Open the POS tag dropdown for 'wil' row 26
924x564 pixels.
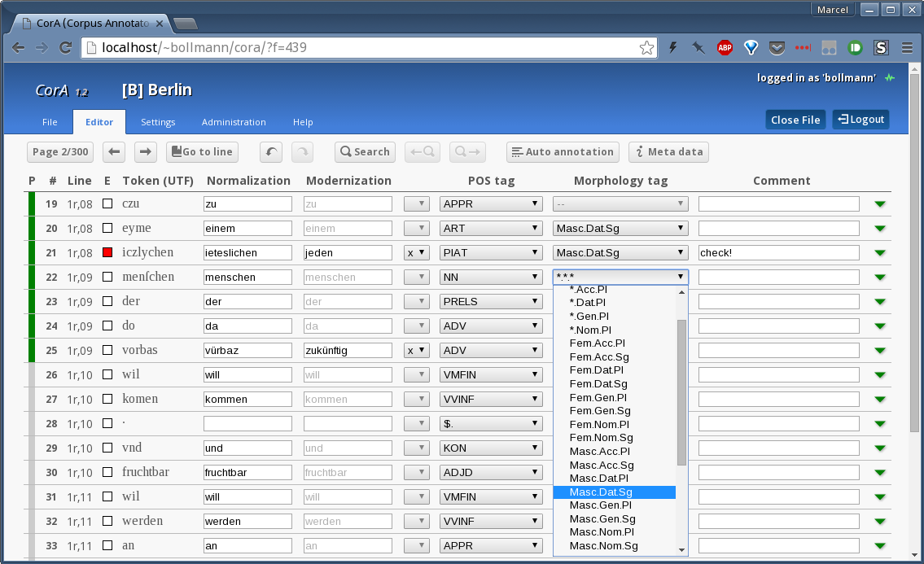(x=491, y=374)
